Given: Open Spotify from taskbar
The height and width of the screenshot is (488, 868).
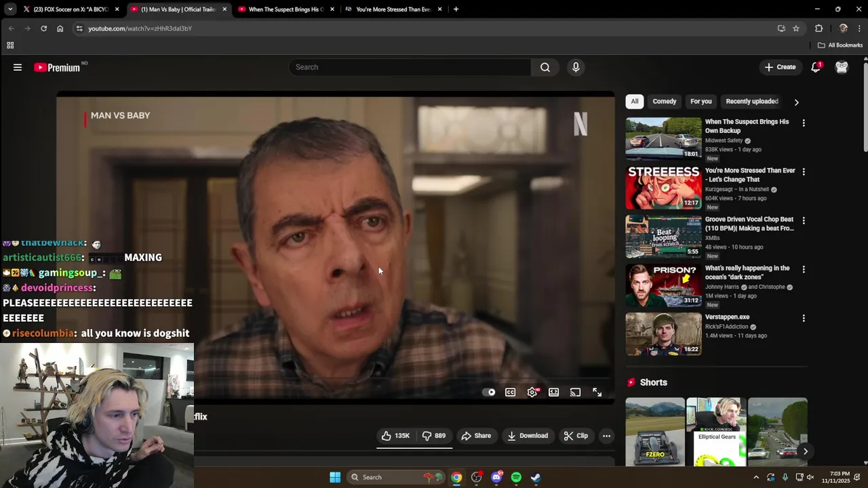Looking at the screenshot, I should click(x=516, y=477).
